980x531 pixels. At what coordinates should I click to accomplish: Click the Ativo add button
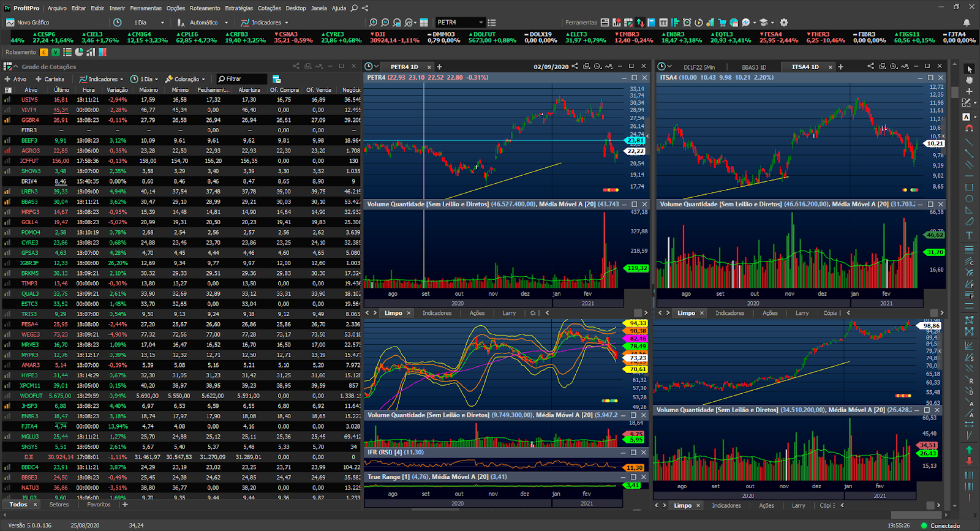15,79
